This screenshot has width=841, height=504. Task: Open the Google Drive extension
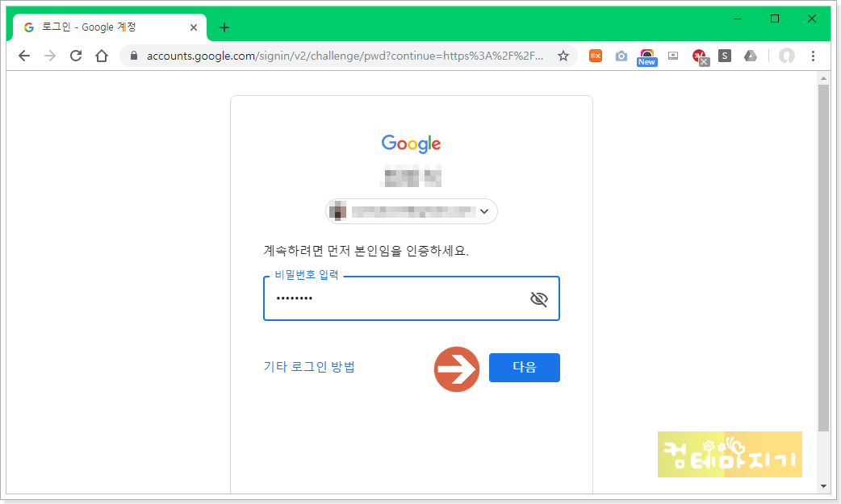point(751,56)
